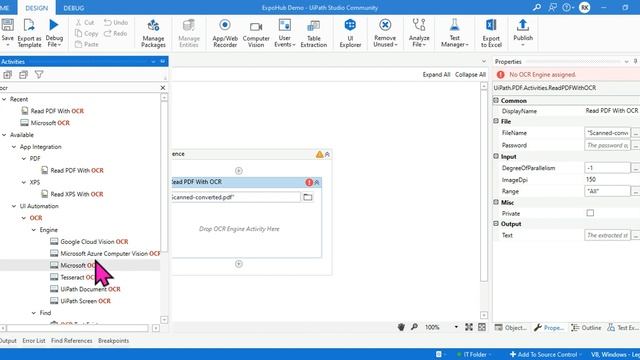Screen dimensions: 640x360
Task: Collapse the Available group
Action: tap(4, 135)
